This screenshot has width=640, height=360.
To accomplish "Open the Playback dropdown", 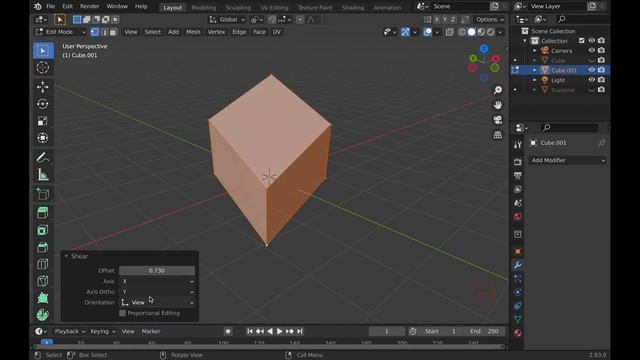I will coord(70,331).
